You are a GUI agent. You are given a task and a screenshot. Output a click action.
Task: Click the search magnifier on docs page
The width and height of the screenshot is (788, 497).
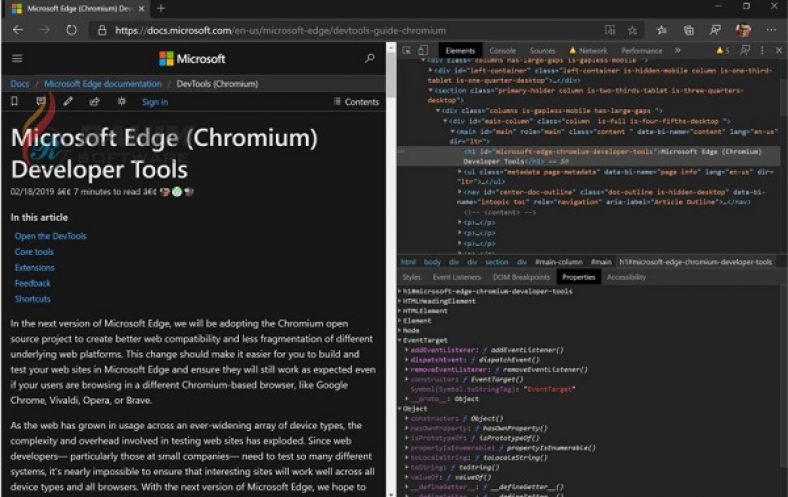(x=370, y=58)
